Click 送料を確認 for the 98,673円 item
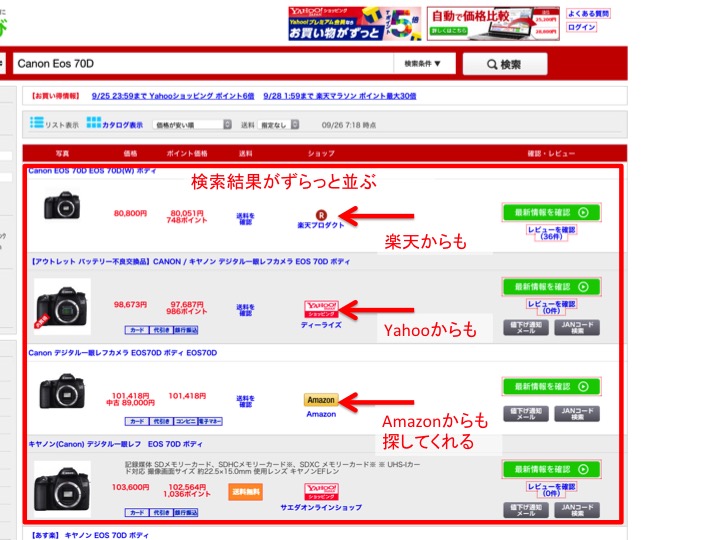 click(x=245, y=310)
